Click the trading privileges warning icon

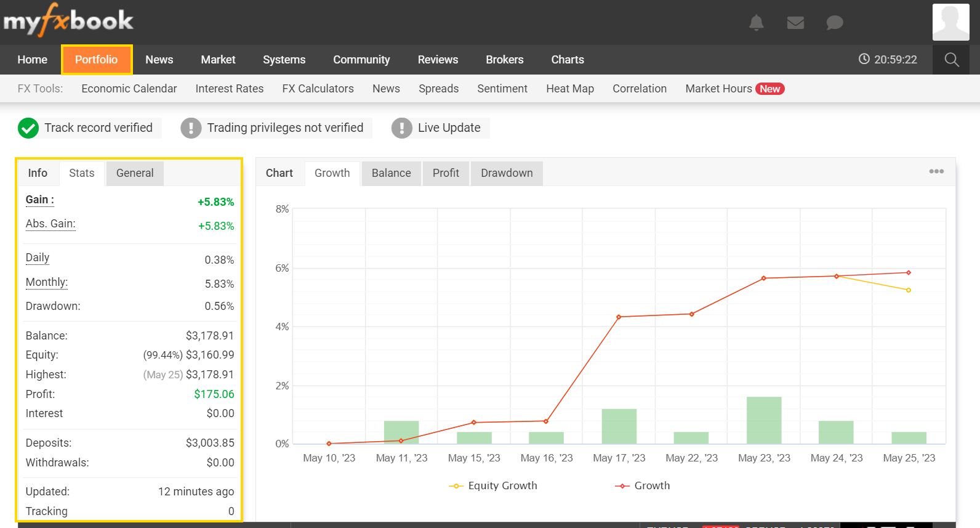point(191,128)
